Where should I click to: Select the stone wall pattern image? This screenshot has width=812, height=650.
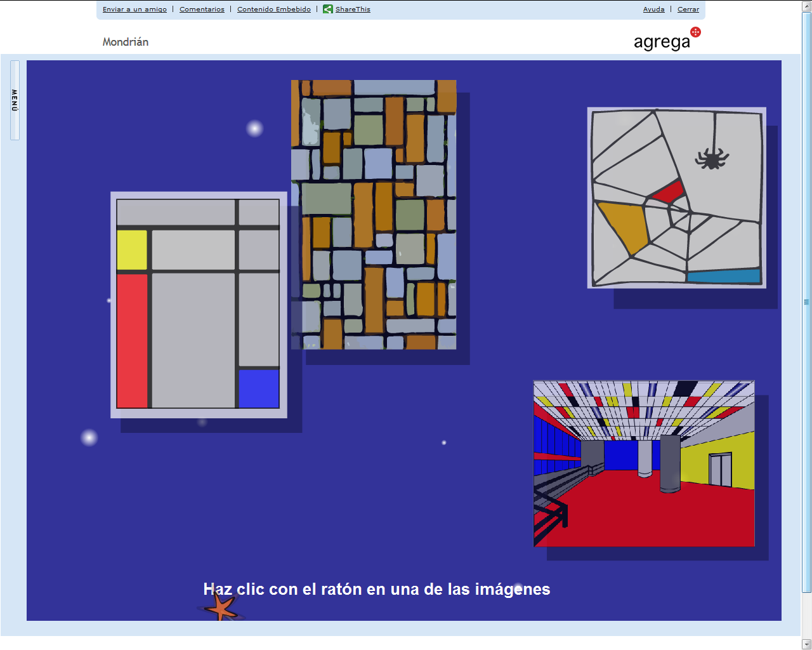(x=374, y=215)
